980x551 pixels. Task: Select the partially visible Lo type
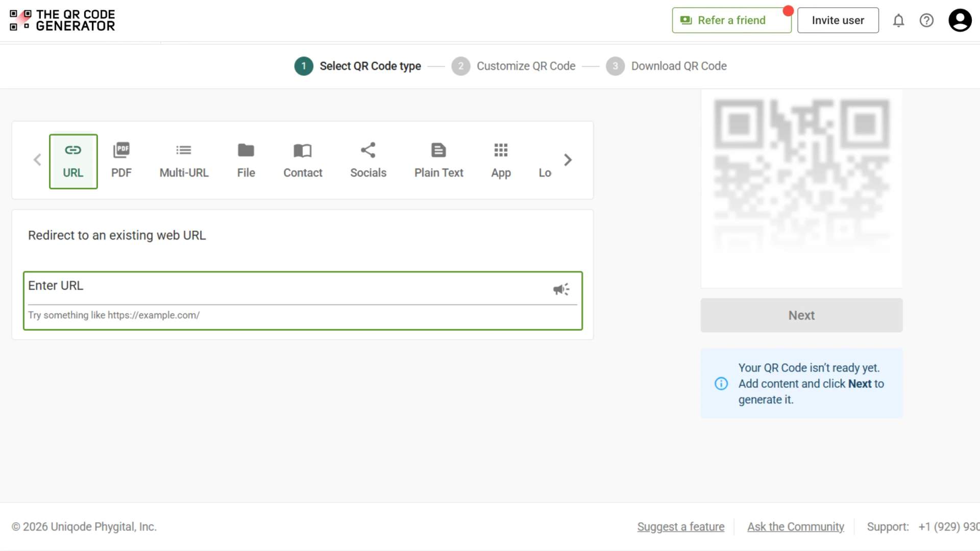(545, 172)
